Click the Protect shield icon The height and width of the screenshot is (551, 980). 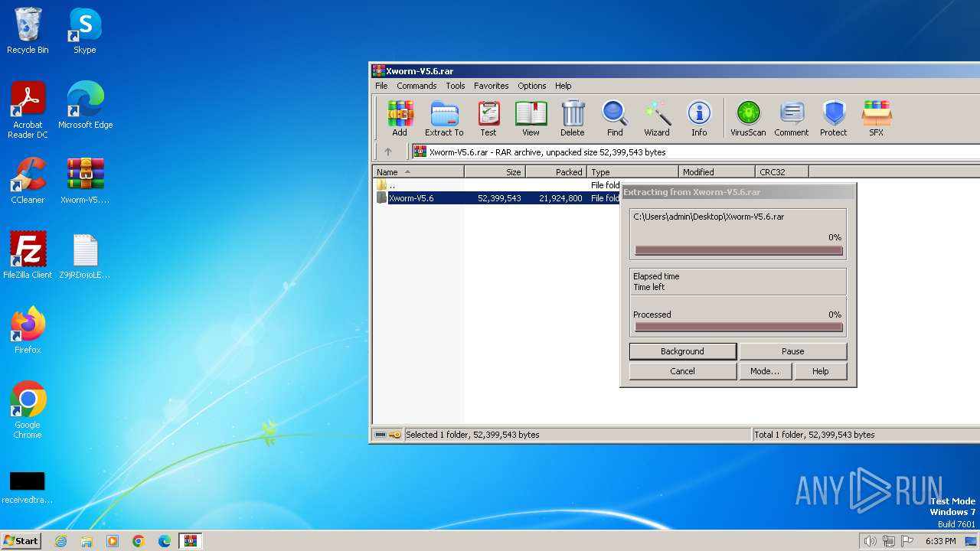point(833,118)
